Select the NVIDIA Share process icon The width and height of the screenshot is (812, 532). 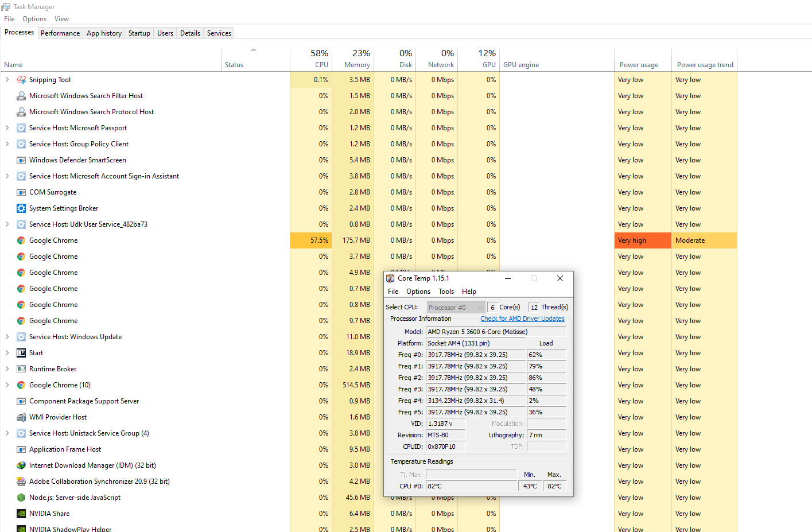(21, 514)
